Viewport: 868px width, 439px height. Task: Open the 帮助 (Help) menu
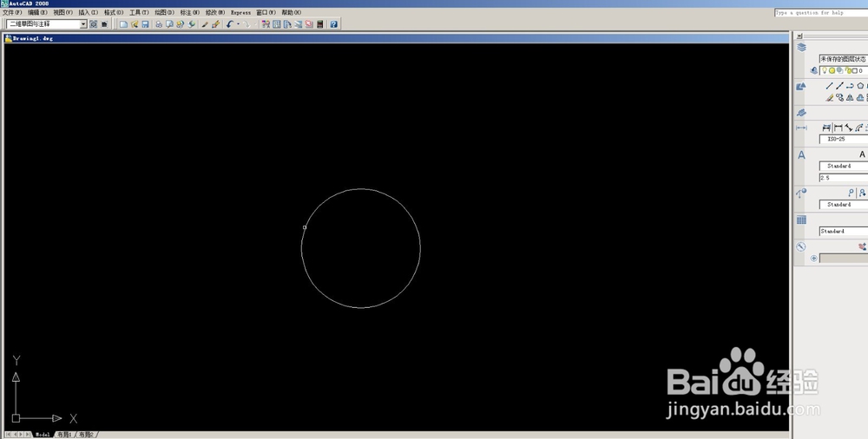[291, 12]
